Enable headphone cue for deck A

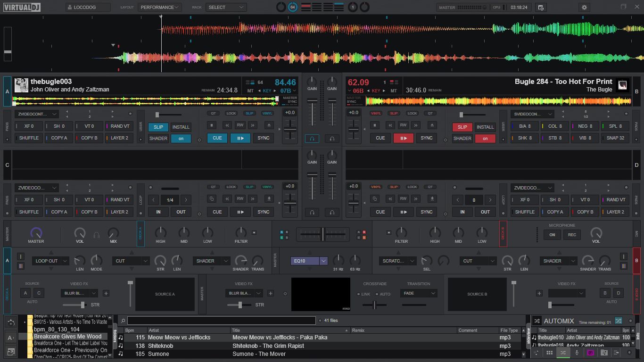[x=312, y=139]
